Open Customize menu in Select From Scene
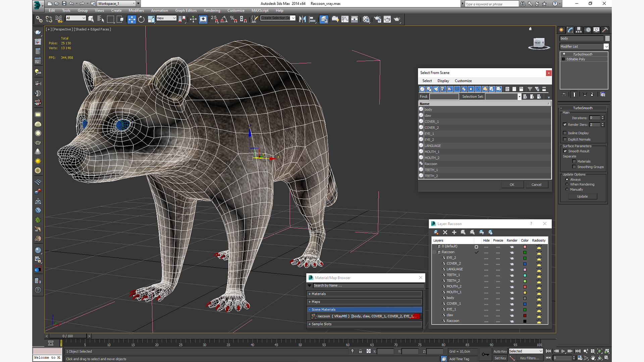 tap(463, 81)
